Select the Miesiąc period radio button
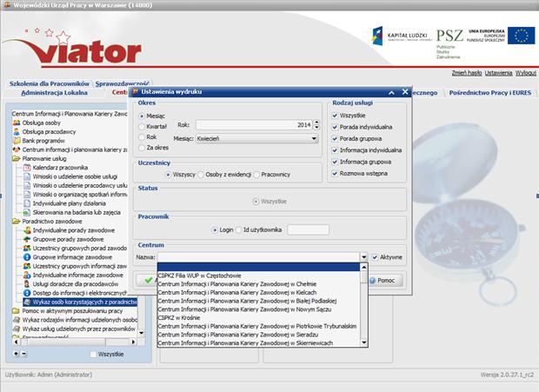This screenshot has height=392, width=539. tap(142, 116)
